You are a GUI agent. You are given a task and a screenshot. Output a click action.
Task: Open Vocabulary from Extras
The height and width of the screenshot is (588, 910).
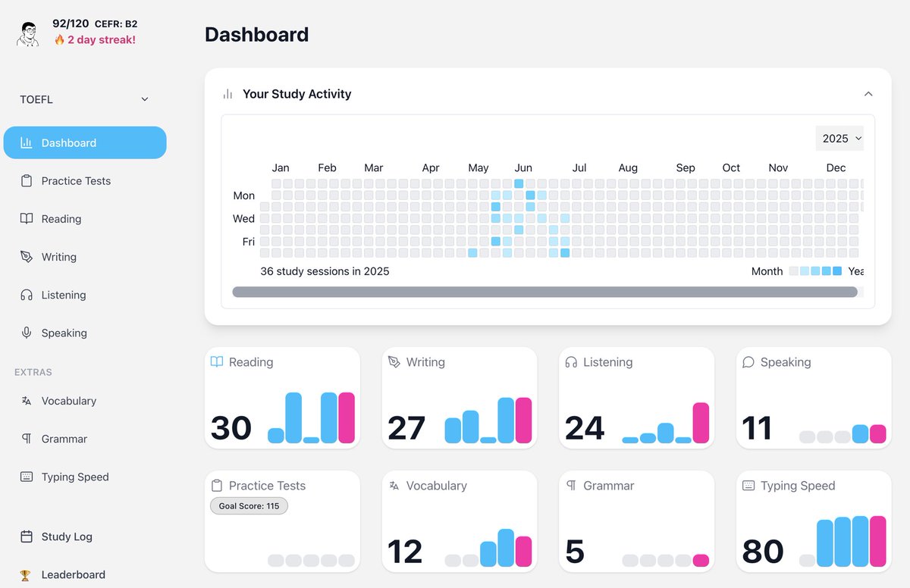pyautogui.click(x=85, y=401)
